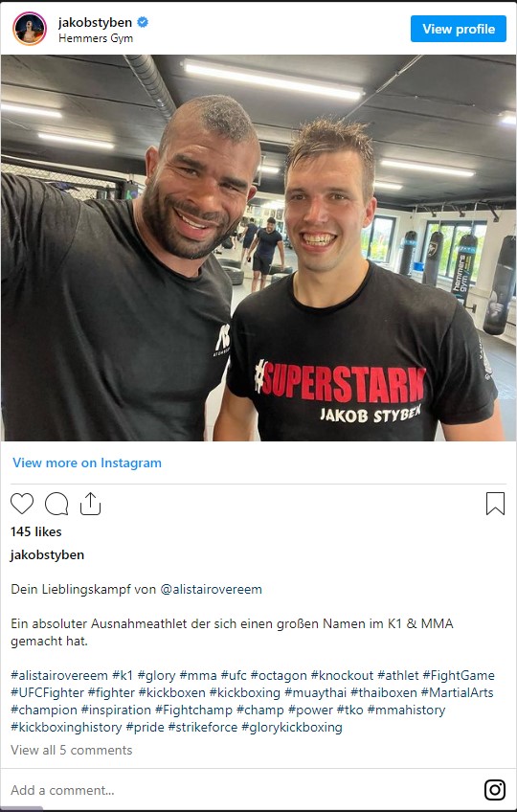Open the View more on Instagram link

[x=87, y=462]
